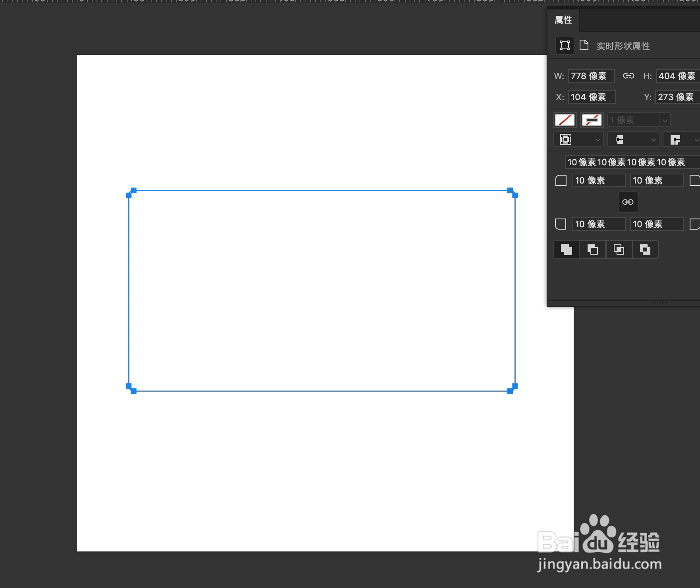Edit the H height field 404 像素
This screenshot has height=588, width=700.
[678, 76]
